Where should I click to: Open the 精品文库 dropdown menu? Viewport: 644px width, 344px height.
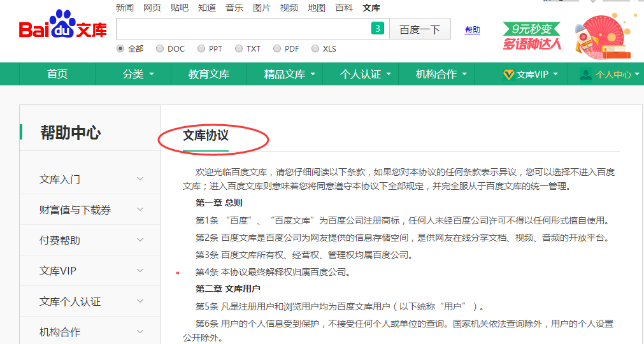tap(290, 75)
